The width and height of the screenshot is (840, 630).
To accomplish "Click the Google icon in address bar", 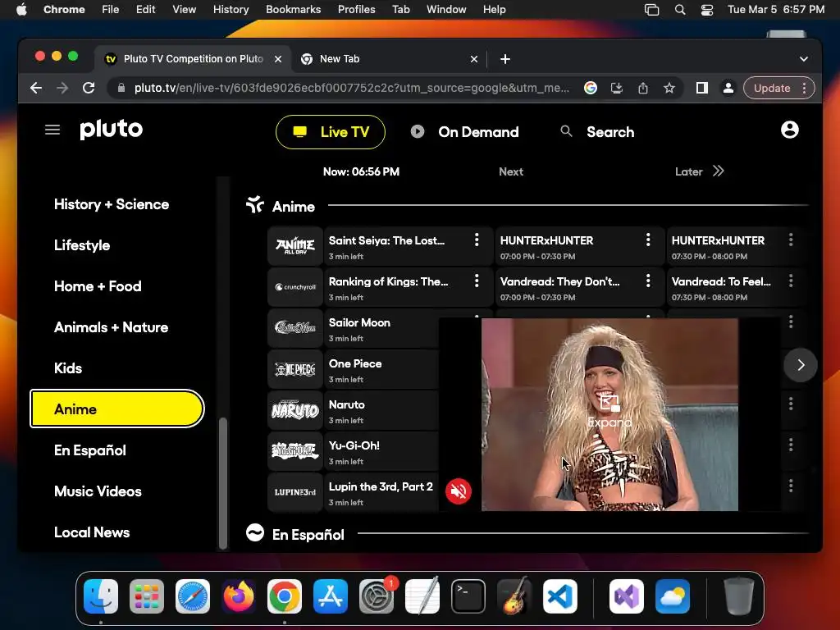I will 591,88.
